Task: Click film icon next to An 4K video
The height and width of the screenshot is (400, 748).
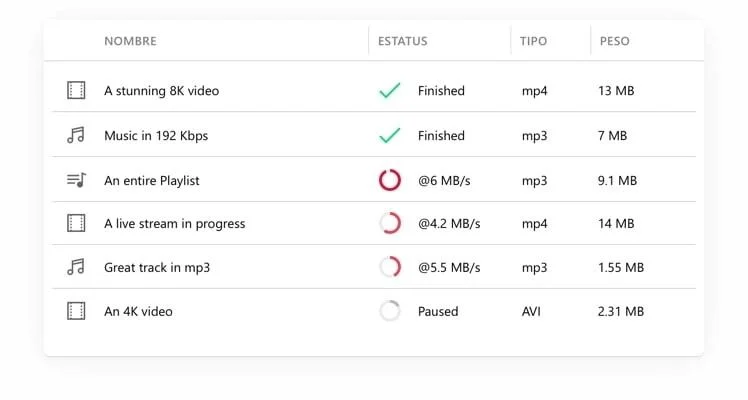Action: [x=76, y=311]
